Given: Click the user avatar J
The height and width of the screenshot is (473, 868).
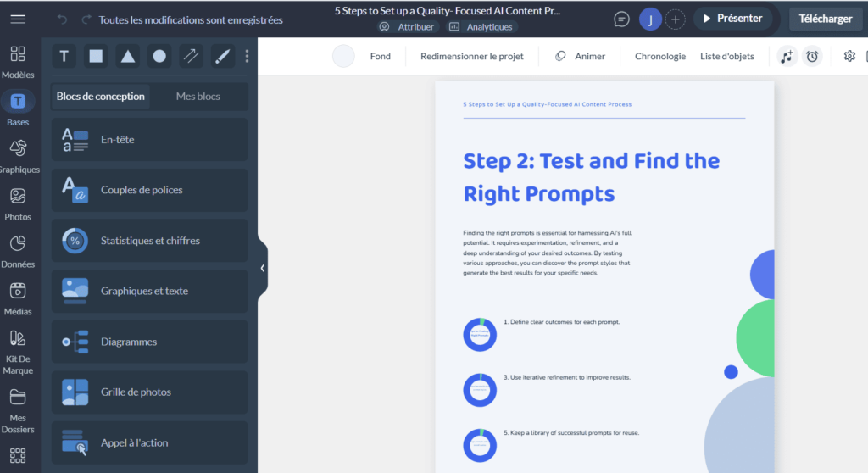Looking at the screenshot, I should click(650, 19).
